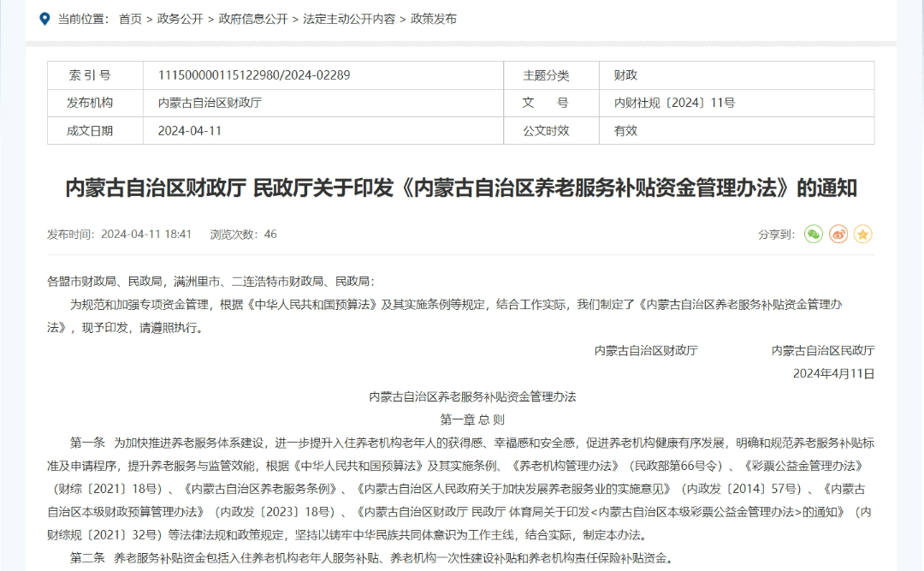Image resolution: width=924 pixels, height=571 pixels.
Task: Select 政策发布 breadcrumb item
Action: [x=434, y=19]
